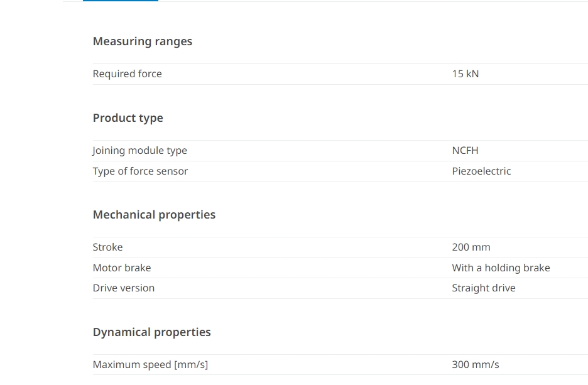Click the Piezoelectric sensor value

pos(481,171)
